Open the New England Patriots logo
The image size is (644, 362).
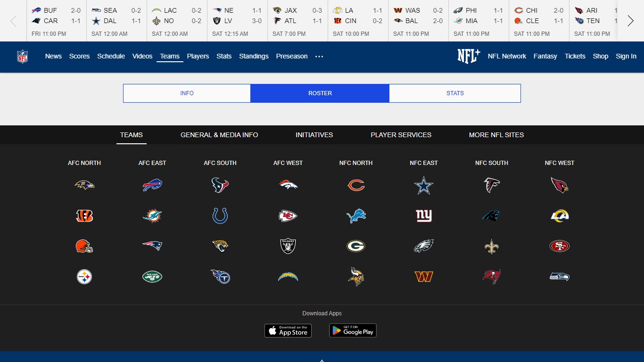pos(152,246)
